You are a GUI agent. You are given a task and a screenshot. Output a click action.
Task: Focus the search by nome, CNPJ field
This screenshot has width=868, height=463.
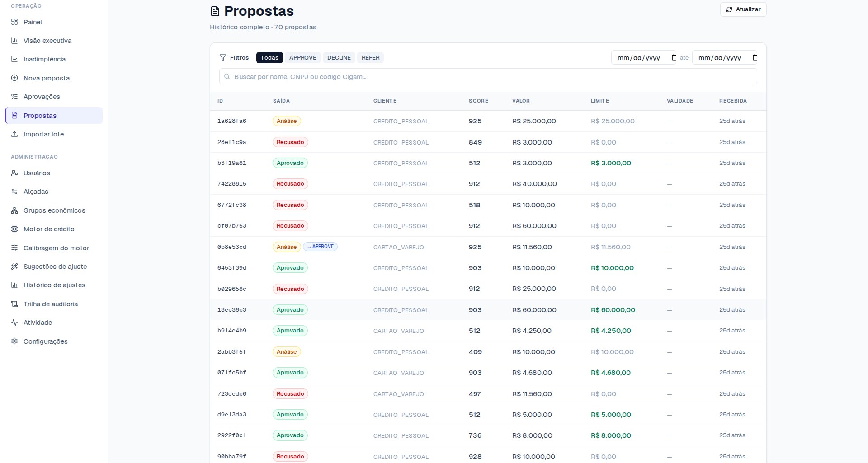488,77
